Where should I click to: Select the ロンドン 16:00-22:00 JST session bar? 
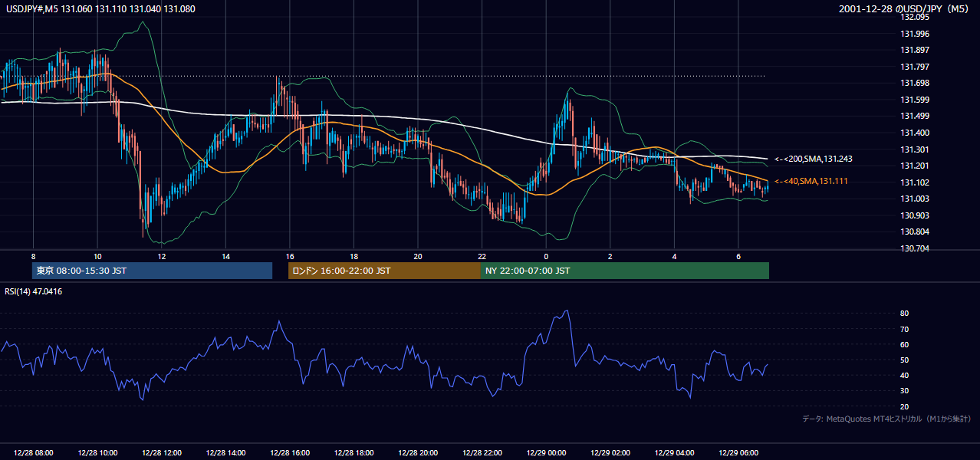(x=384, y=271)
